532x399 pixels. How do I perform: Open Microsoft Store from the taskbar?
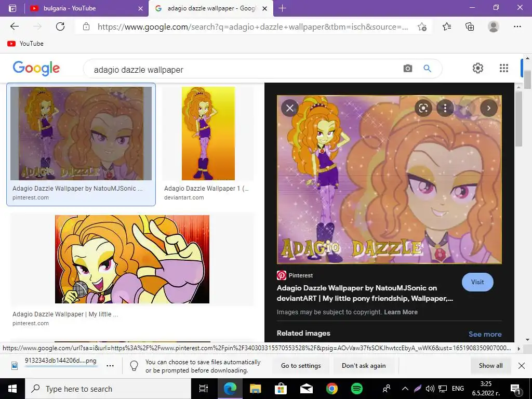click(281, 389)
